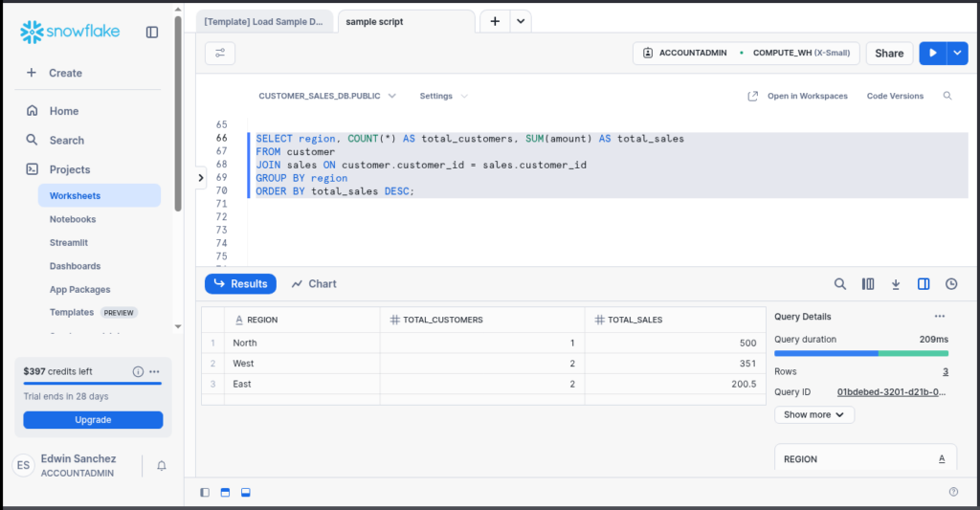Run the query with the play button

(x=932, y=54)
